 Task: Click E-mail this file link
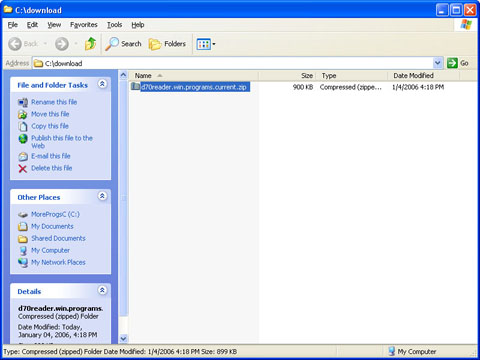click(x=51, y=156)
